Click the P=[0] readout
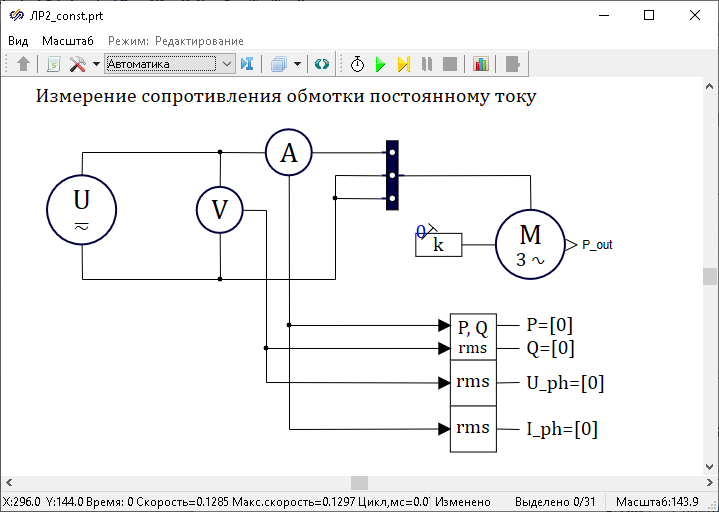The image size is (719, 512). click(550, 325)
